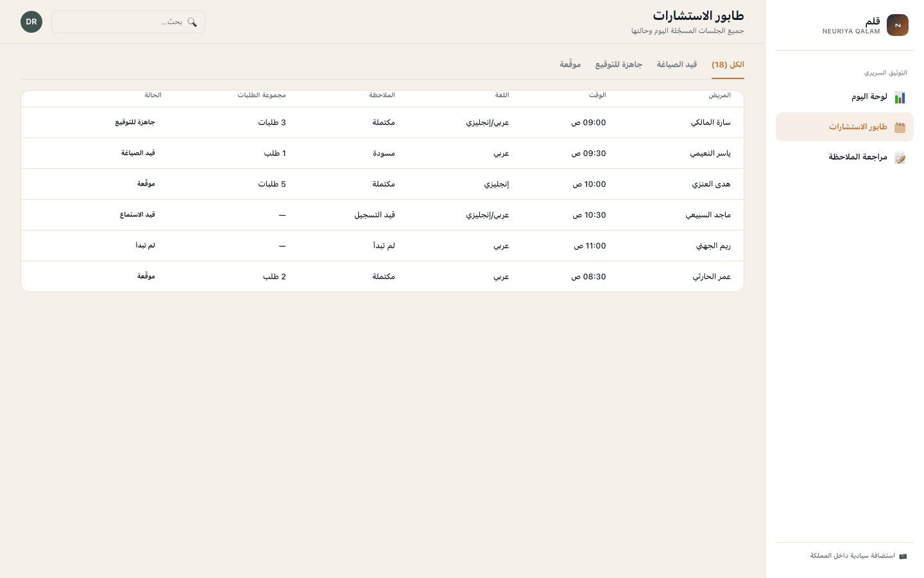
Task: Click the 2 طلب order set cell
Action: 275,277
